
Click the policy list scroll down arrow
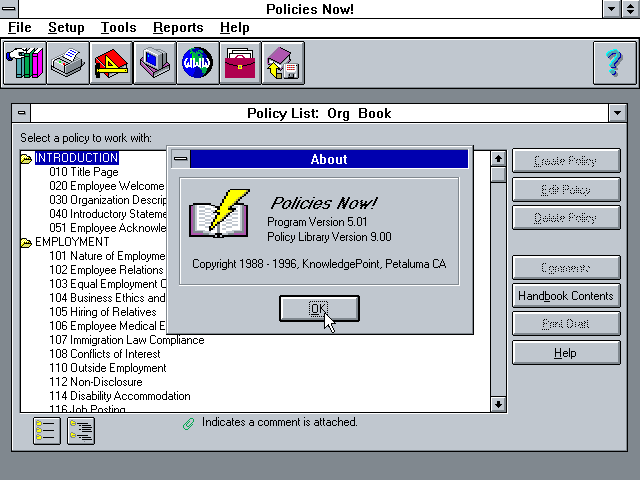click(x=498, y=404)
